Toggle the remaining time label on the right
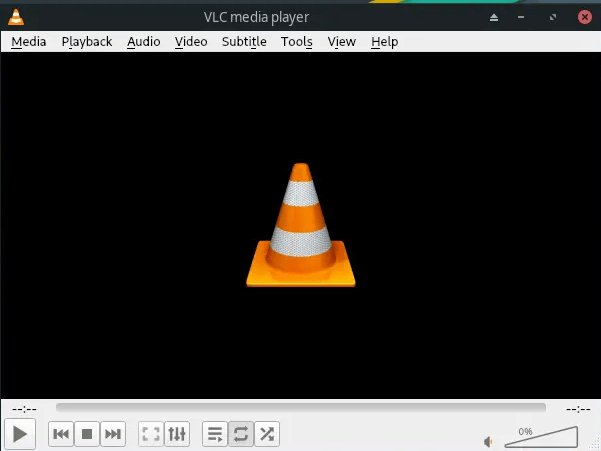Screen dimensions: 601x451 click(x=578, y=410)
